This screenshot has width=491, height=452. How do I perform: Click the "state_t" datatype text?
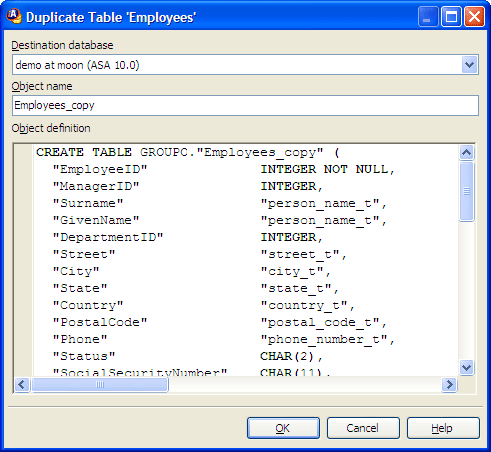[x=296, y=288]
